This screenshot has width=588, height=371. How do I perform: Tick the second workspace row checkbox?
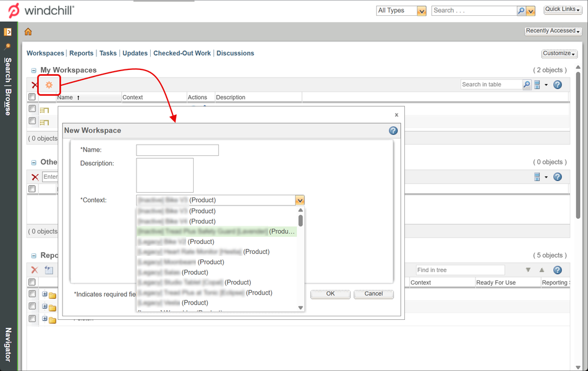pos(32,121)
